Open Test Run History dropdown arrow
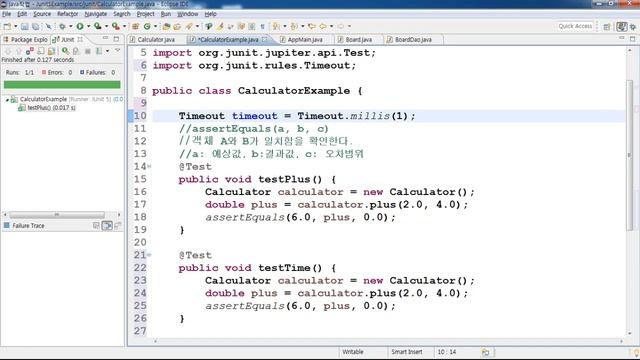The width and height of the screenshot is (640, 360). 107,51
